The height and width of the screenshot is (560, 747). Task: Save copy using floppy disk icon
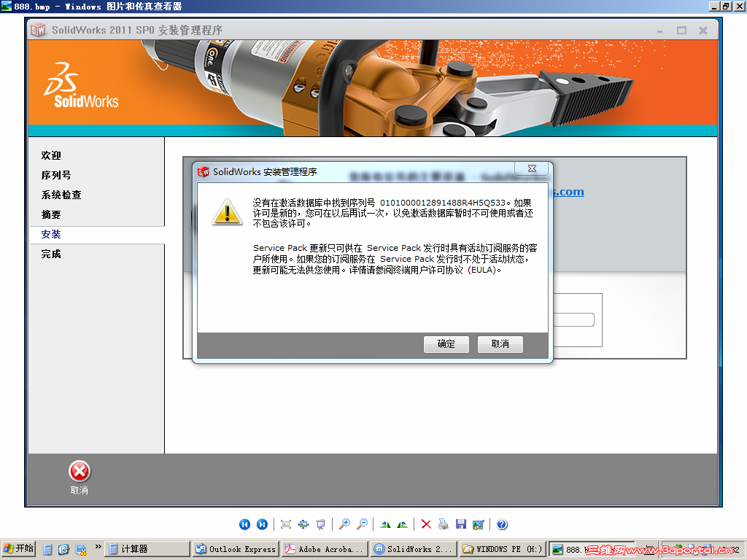click(x=461, y=524)
